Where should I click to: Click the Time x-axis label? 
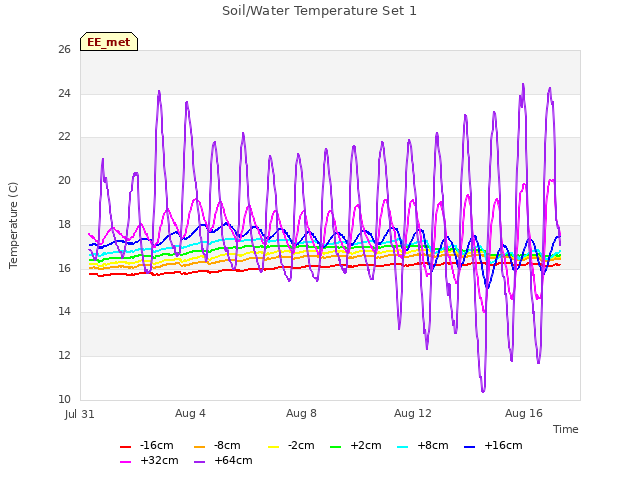tap(566, 429)
